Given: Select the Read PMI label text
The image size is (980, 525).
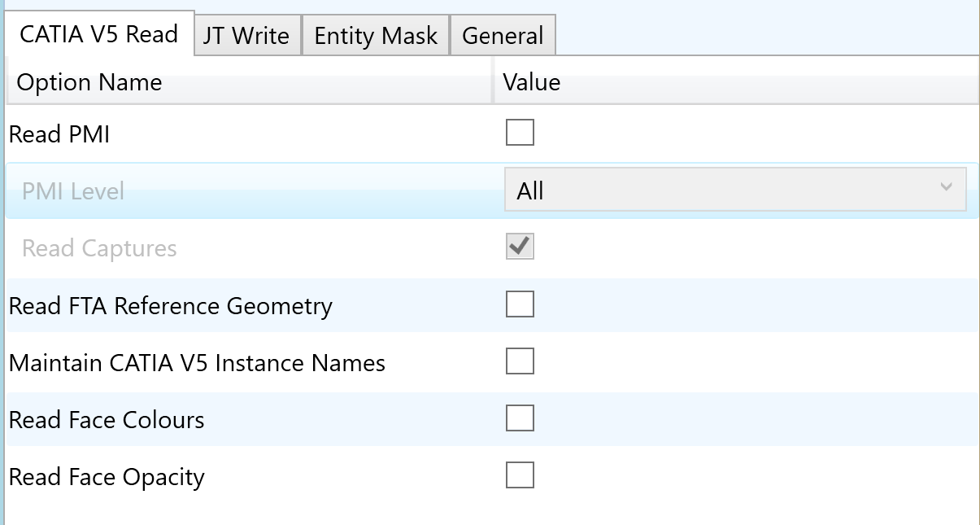Looking at the screenshot, I should coord(59,134).
